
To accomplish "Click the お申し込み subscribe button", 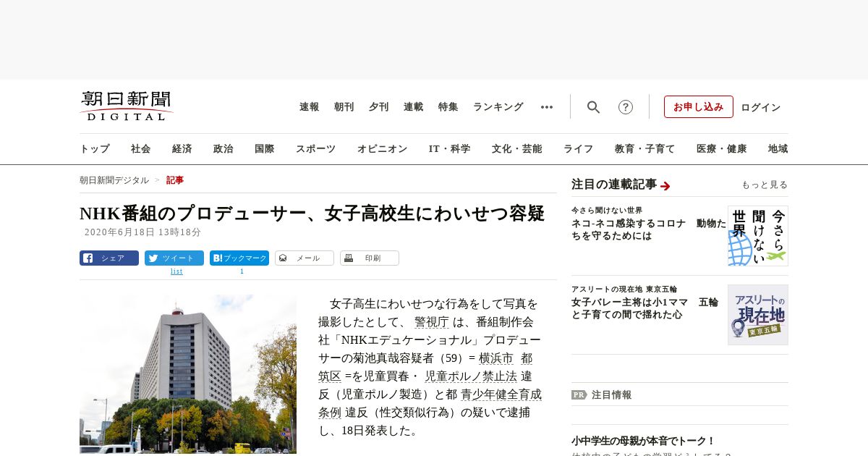I will 699,107.
